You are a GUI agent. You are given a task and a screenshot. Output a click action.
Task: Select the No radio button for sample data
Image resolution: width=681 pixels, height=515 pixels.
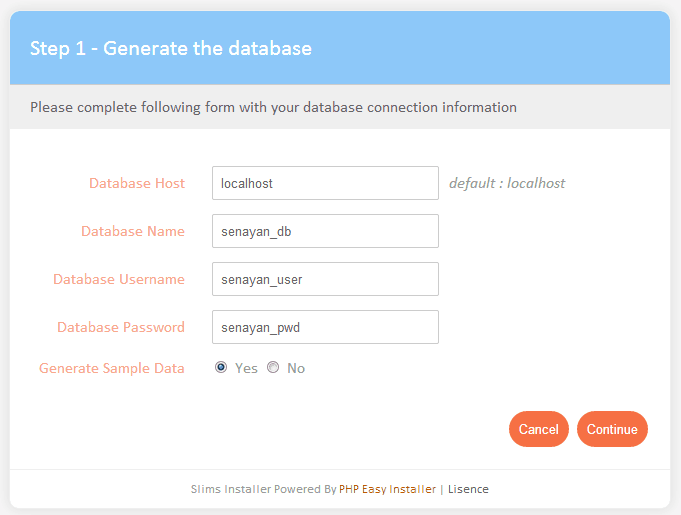273,367
